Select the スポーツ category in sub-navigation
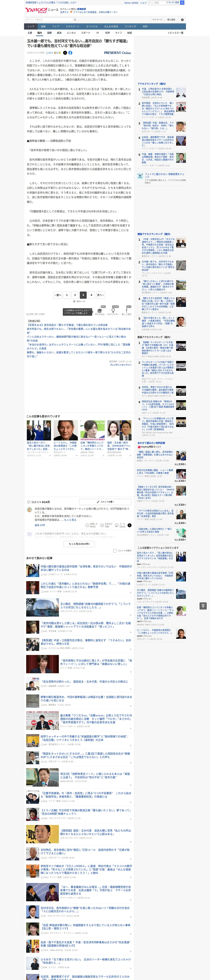The width and height of the screenshot is (210, 980). point(86,33)
